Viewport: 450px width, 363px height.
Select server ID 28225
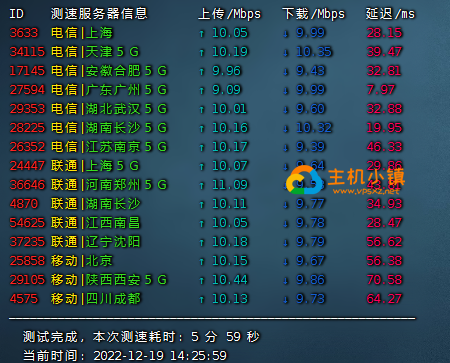(x=27, y=128)
